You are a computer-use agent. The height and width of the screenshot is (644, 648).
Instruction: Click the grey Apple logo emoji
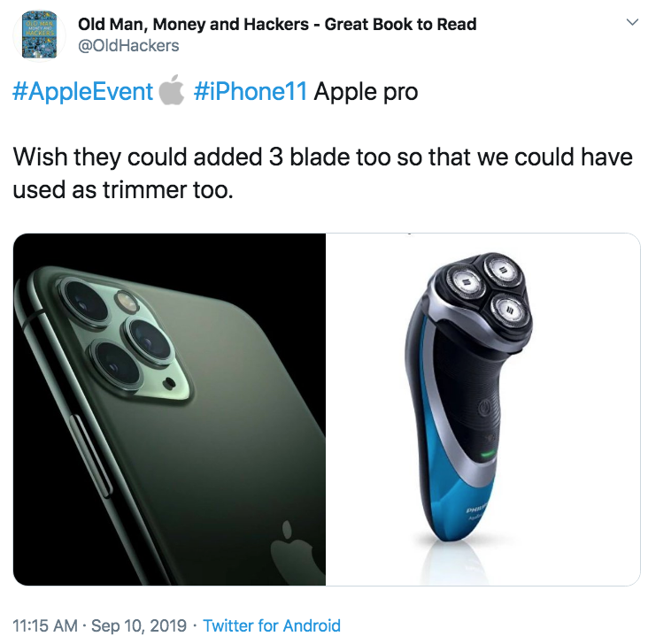point(172,90)
